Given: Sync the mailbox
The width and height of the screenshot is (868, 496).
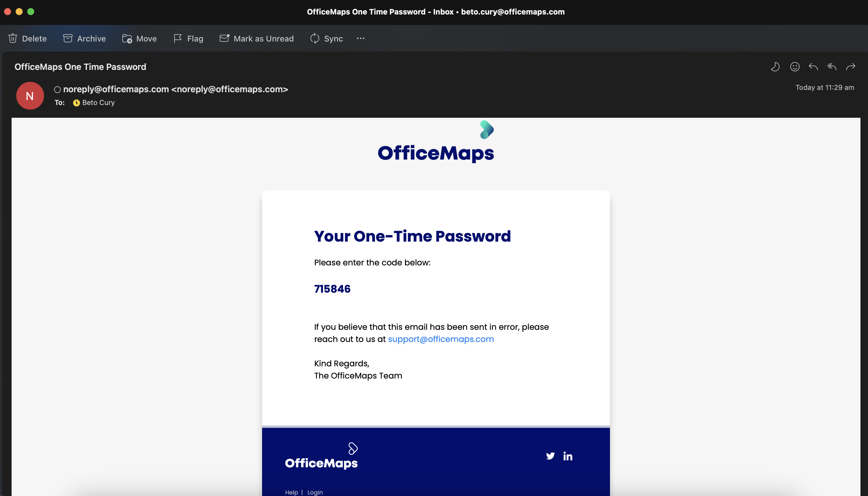Looking at the screenshot, I should (x=326, y=39).
